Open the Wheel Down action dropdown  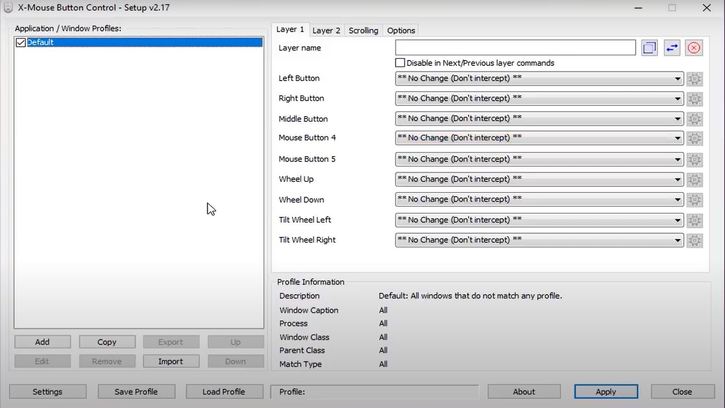[x=539, y=199]
